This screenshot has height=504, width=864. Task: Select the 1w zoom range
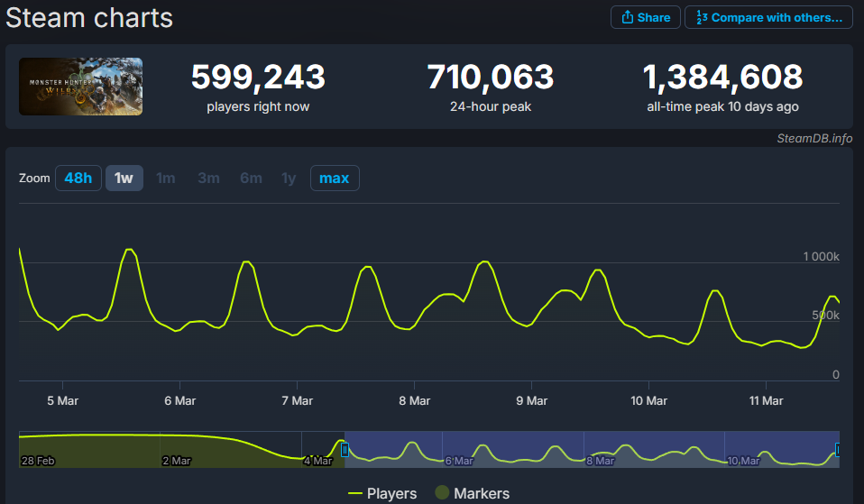click(124, 178)
